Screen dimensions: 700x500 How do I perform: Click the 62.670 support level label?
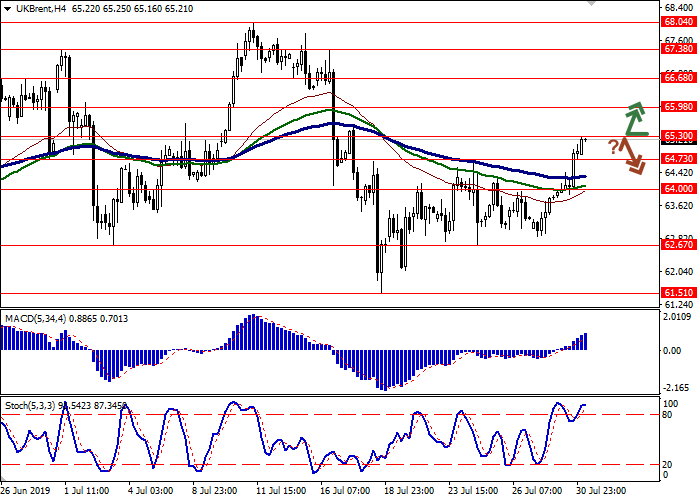pyautogui.click(x=678, y=244)
